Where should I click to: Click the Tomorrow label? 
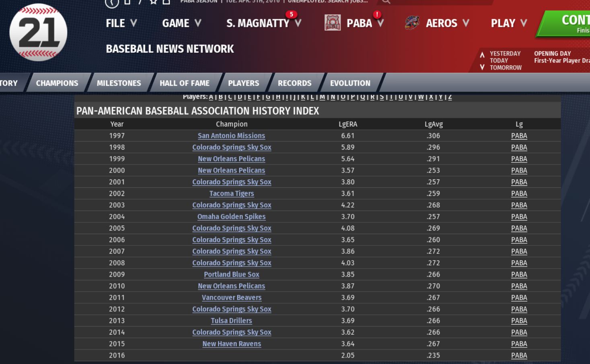pos(506,68)
